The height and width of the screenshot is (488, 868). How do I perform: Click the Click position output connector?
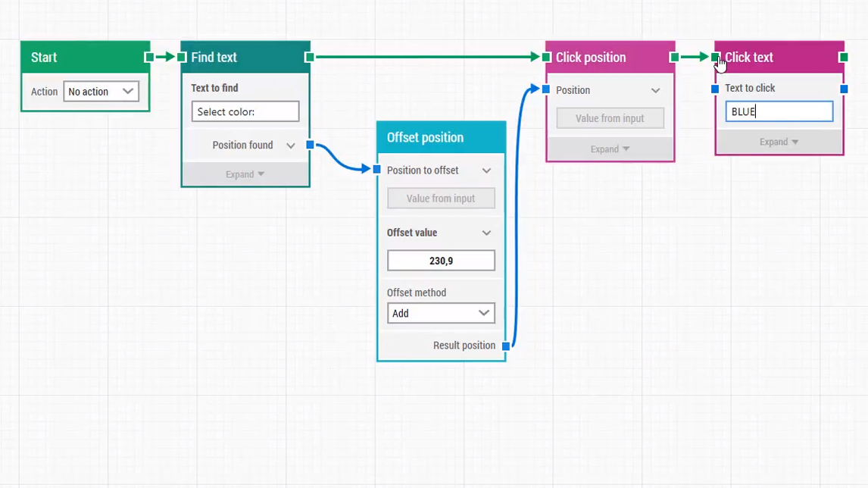[674, 56]
